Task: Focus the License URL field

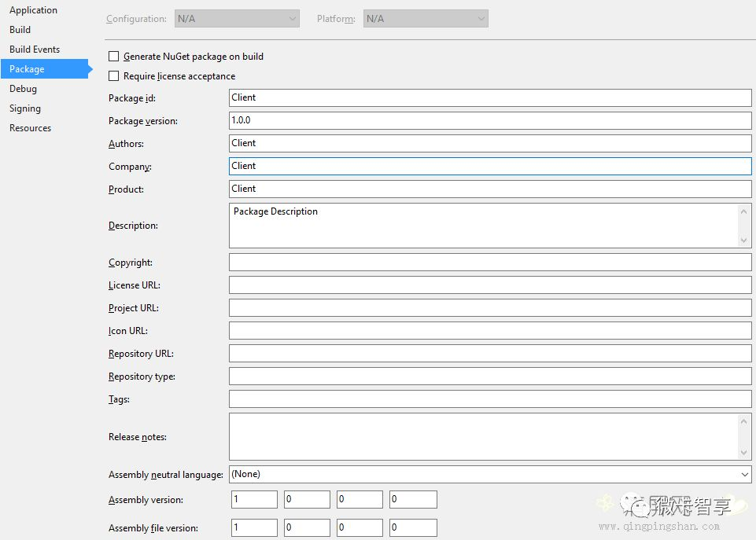Action: point(489,285)
